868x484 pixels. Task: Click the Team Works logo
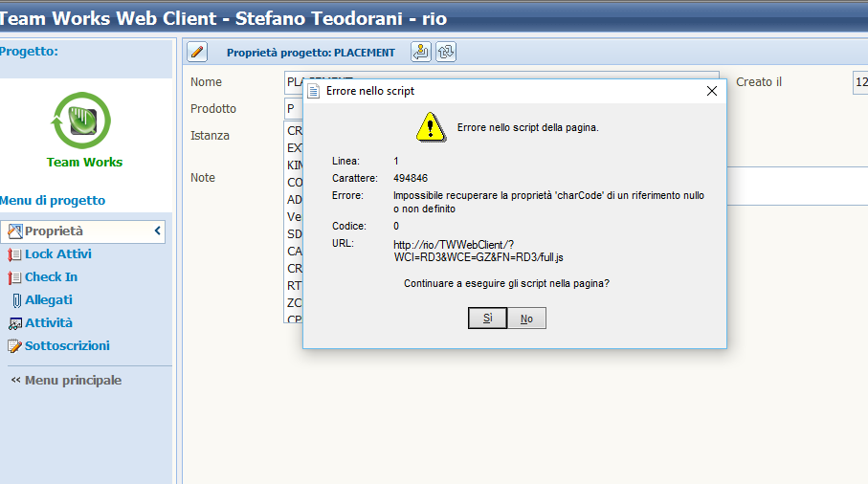point(81,120)
